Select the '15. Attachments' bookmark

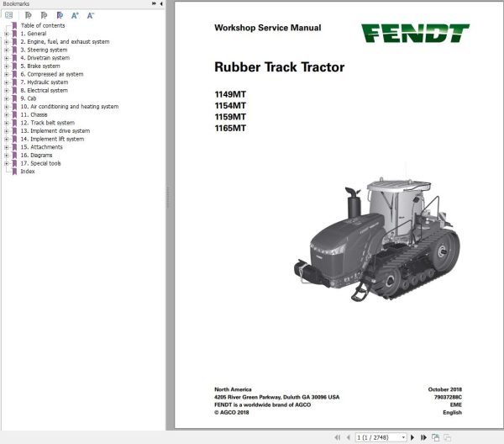[41, 147]
